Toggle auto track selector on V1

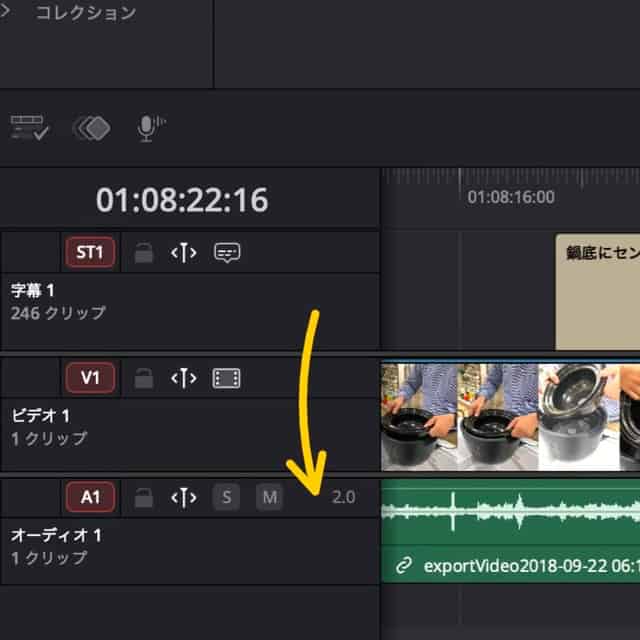click(184, 378)
